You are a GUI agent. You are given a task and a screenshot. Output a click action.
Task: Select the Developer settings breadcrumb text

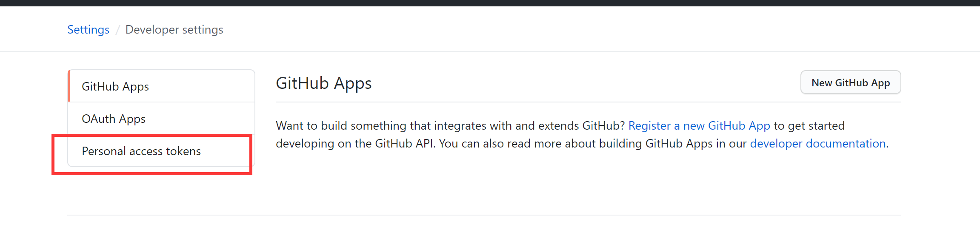click(x=174, y=30)
